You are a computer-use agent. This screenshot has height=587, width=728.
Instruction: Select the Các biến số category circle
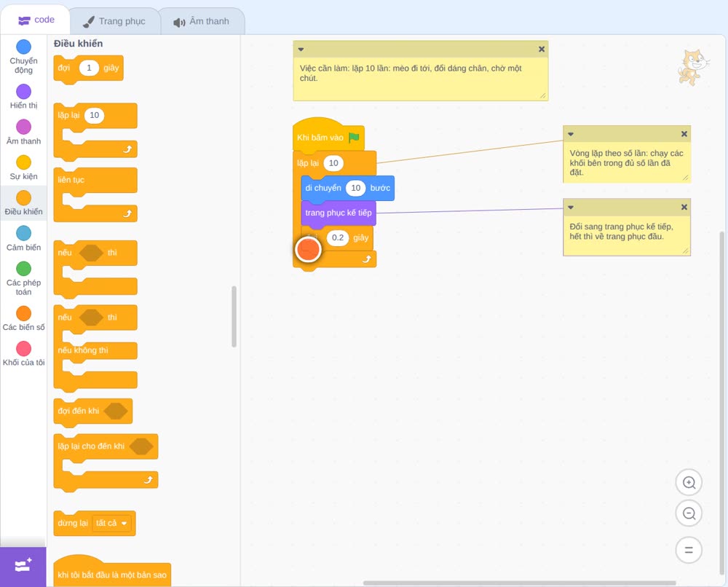(x=24, y=313)
